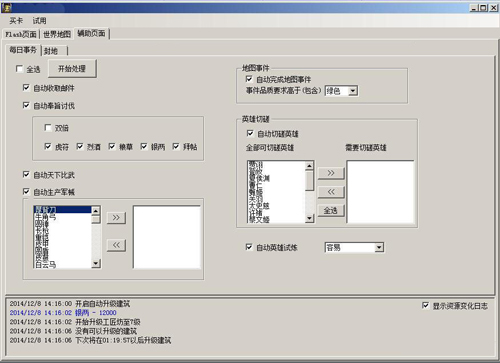Open the 试用 menu
This screenshot has width=500, height=363.
(39, 21)
